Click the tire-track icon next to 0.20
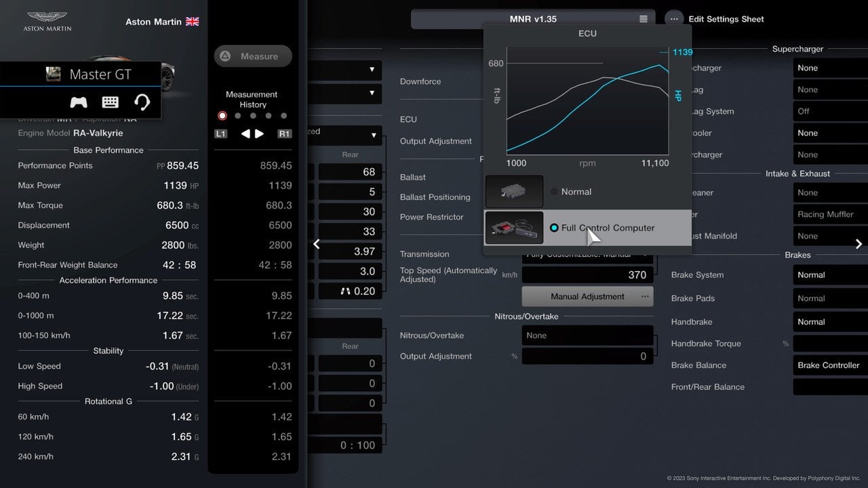Screen dimensions: 868x488 [347, 291]
